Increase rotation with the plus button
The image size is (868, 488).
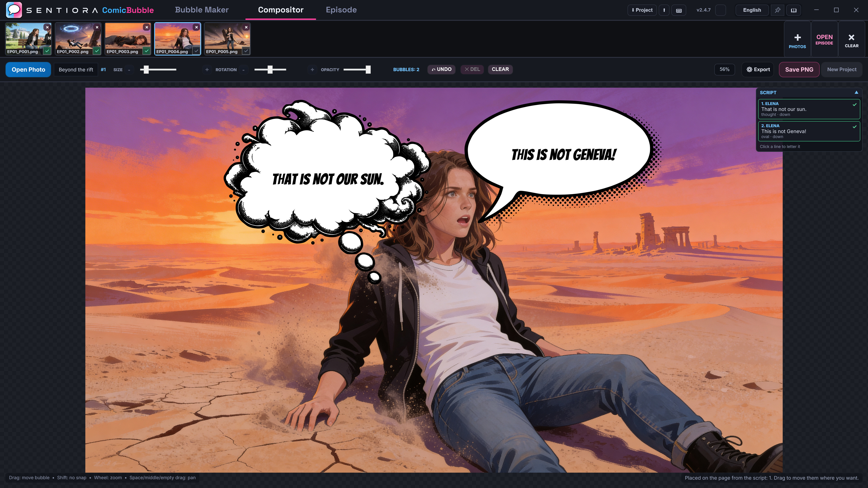pyautogui.click(x=312, y=70)
